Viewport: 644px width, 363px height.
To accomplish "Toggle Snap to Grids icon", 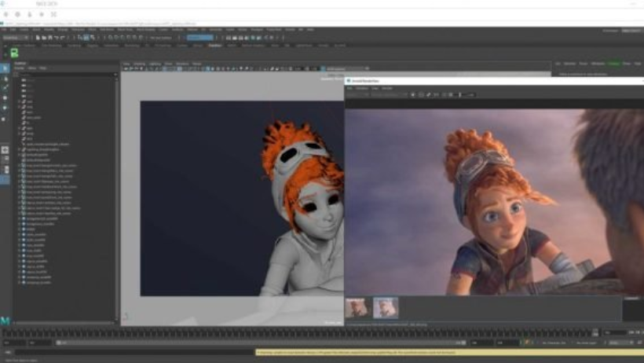I will [110, 38].
